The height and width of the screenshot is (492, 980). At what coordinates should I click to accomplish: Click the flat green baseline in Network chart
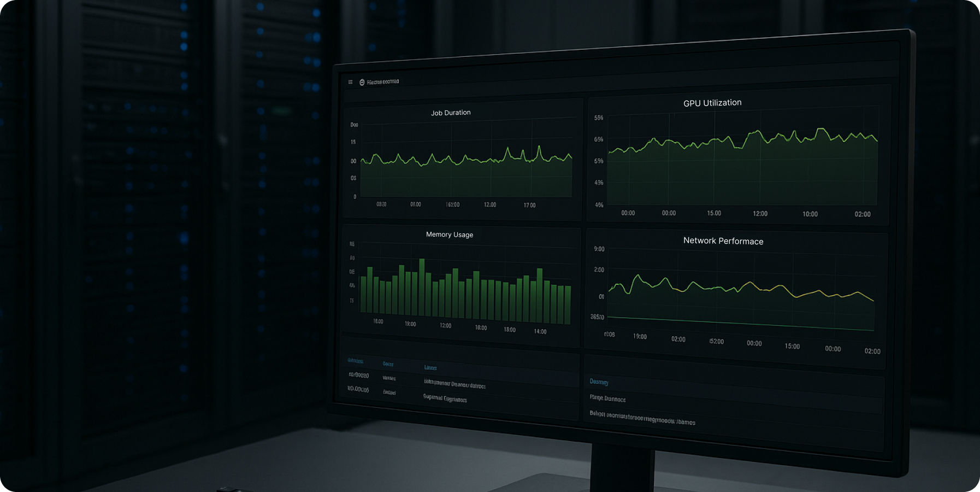737,324
